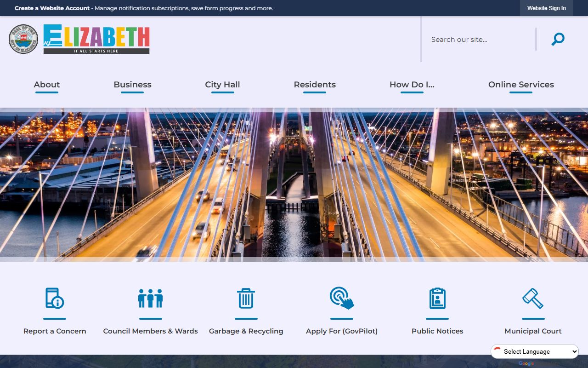The width and height of the screenshot is (588, 368).
Task: Open Council Members & Wards text link
Action: point(151,331)
